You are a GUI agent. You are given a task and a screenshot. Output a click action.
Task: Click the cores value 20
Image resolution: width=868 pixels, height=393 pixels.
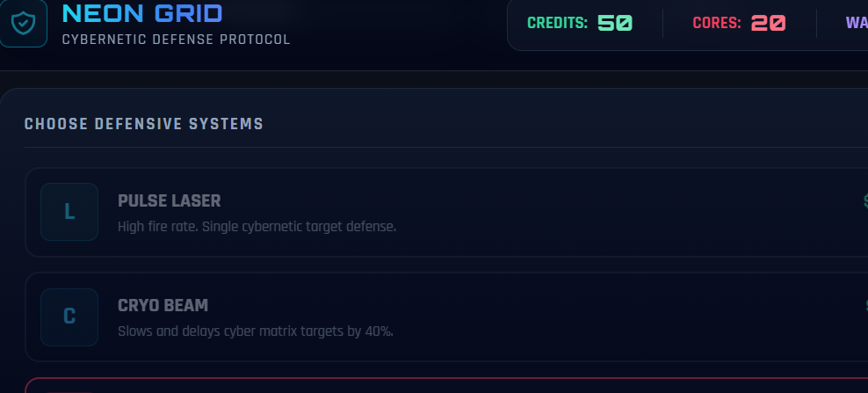pos(769,23)
